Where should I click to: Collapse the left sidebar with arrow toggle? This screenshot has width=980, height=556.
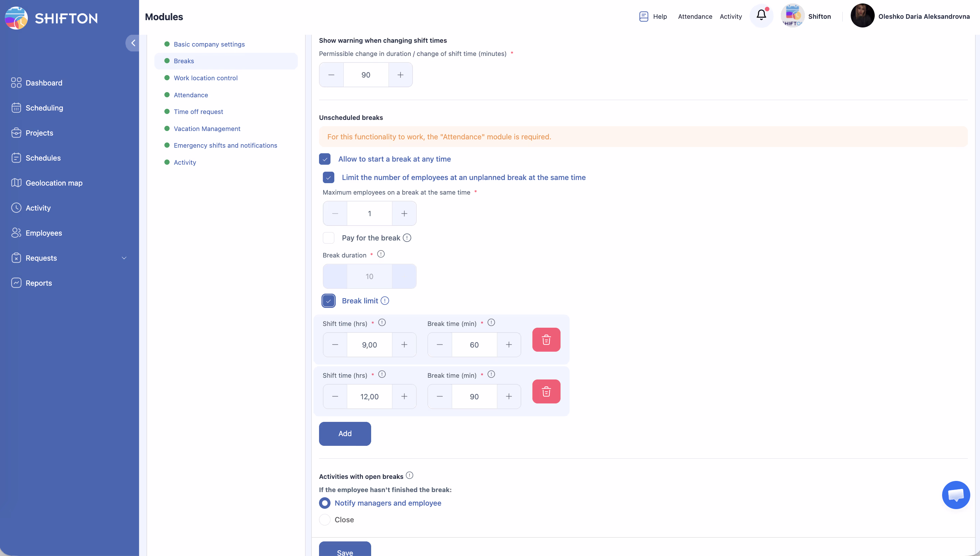(132, 43)
